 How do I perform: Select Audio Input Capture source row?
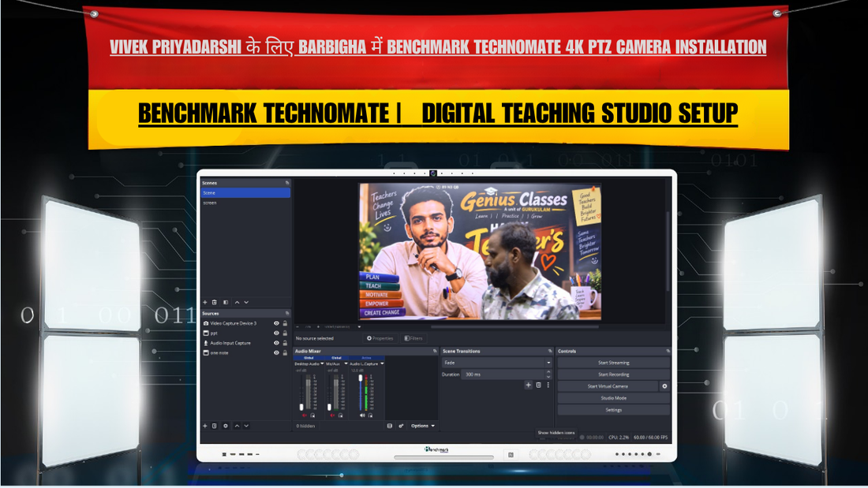click(x=245, y=343)
